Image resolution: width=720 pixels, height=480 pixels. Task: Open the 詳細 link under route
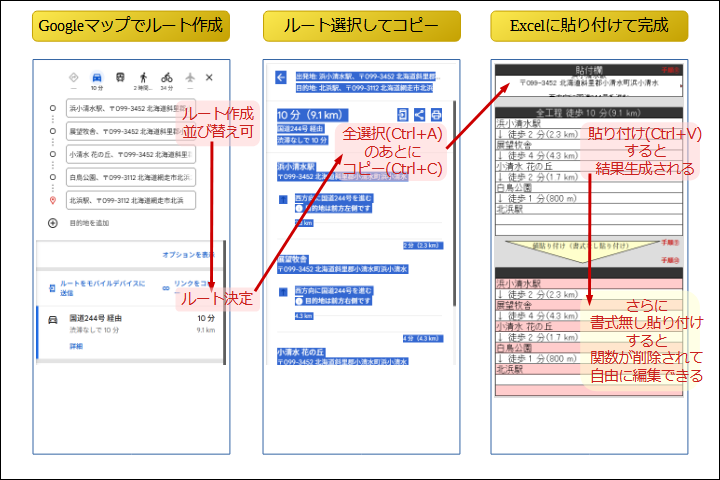pos(76,346)
